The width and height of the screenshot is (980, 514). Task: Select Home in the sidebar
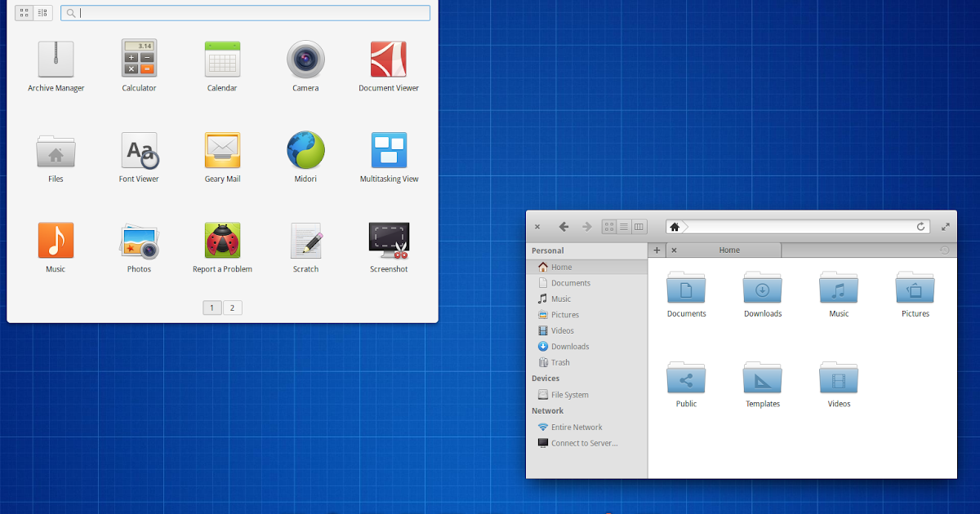click(x=586, y=267)
